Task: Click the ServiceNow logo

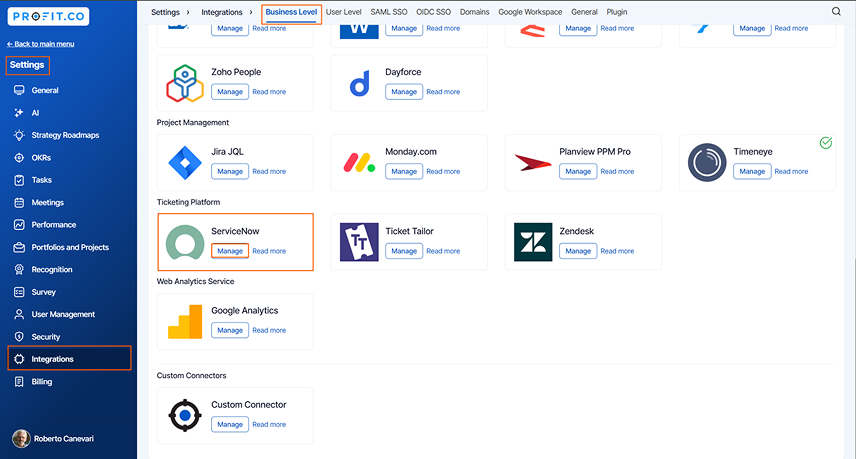Action: pos(185,242)
